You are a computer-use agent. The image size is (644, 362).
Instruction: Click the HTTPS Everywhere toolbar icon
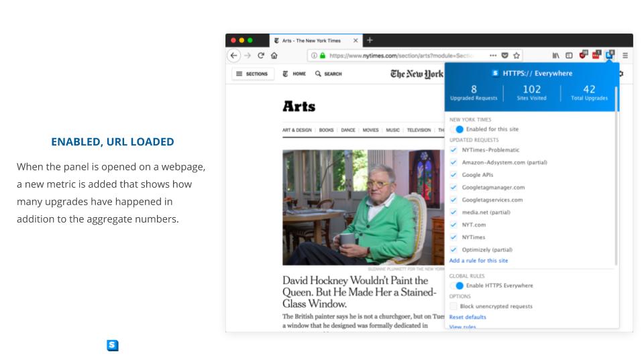[x=610, y=54]
